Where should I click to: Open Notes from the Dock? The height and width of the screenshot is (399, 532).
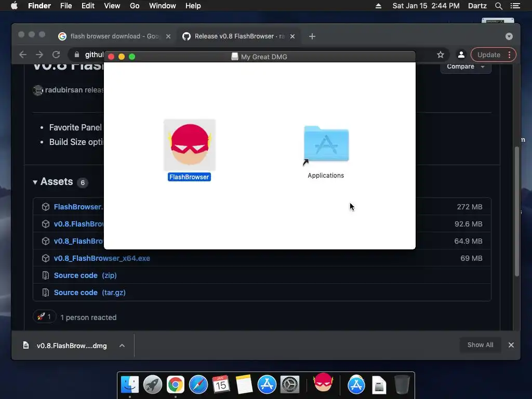tap(244, 384)
